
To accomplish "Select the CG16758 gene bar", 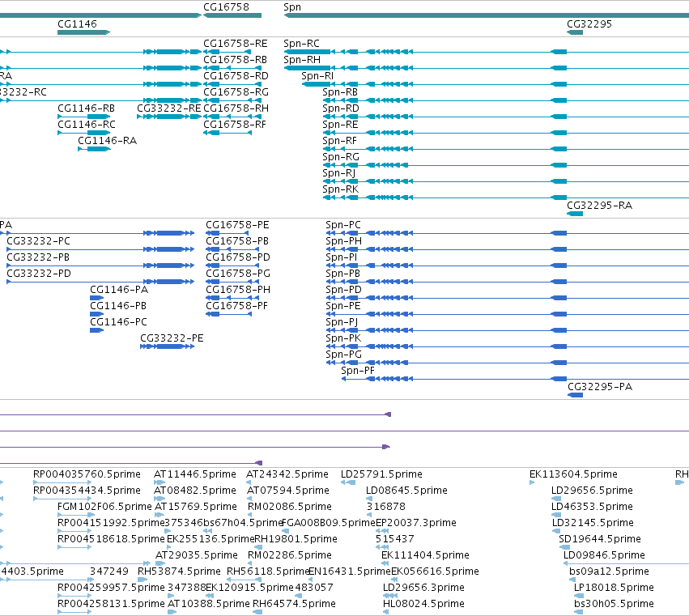I will pyautogui.click(x=232, y=15).
